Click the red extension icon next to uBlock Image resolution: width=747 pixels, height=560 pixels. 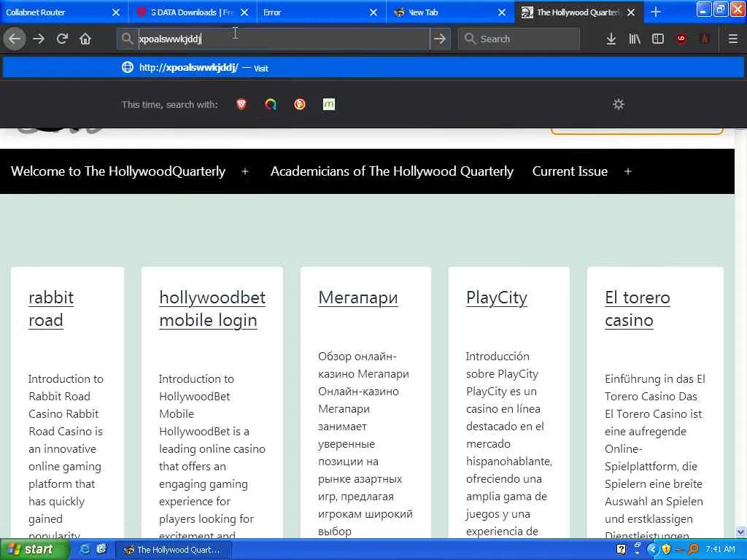coord(705,39)
